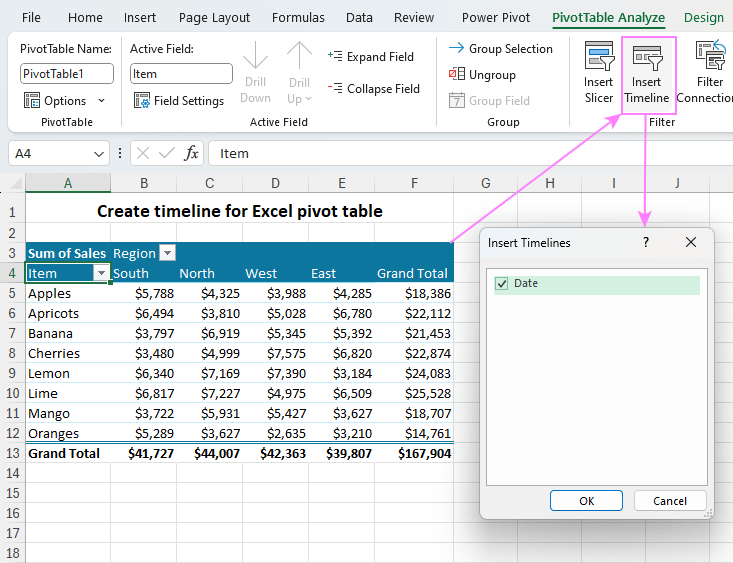Click the Insert Slicer icon
This screenshot has height=563, width=733.
599,57
